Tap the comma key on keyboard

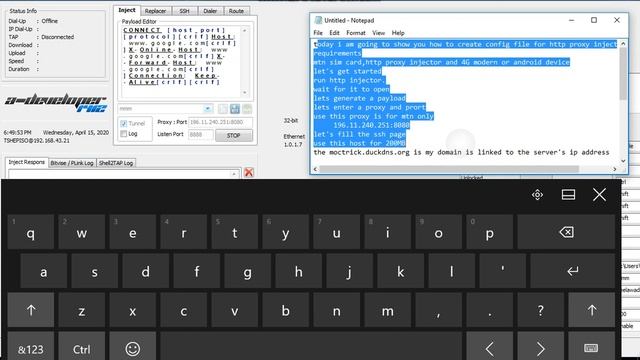coord(438,310)
